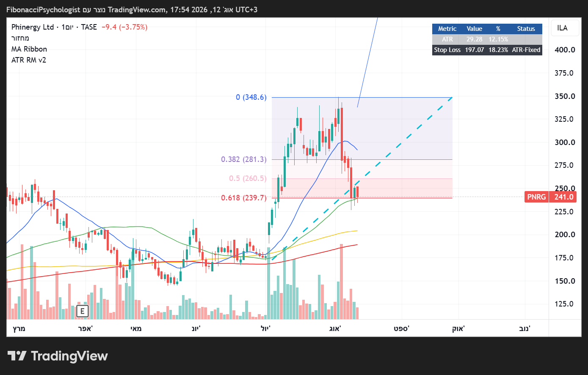Click the ATR-Fixed status cell
The height and width of the screenshot is (375, 588).
(526, 50)
